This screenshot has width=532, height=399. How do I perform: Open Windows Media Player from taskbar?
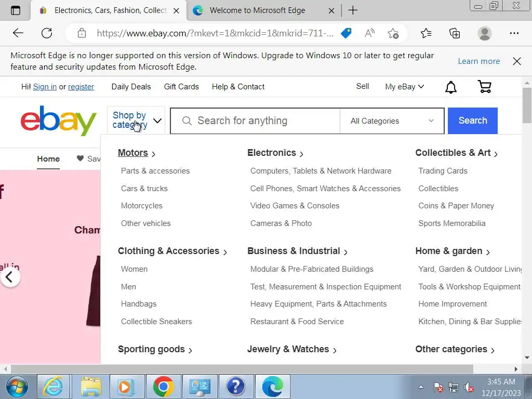pyautogui.click(x=126, y=387)
